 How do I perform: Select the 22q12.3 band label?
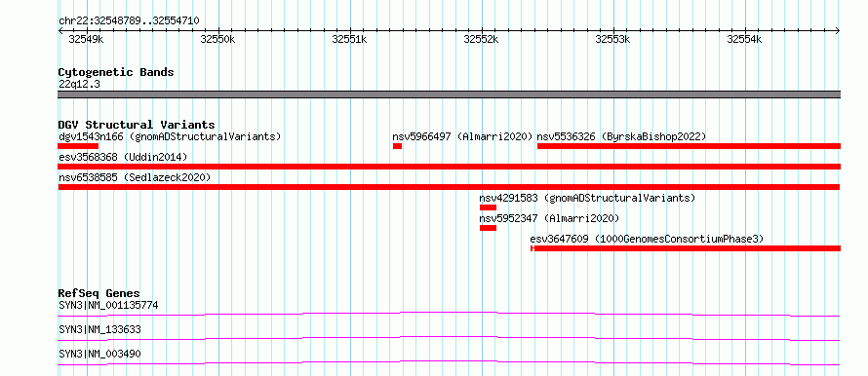pyautogui.click(x=79, y=85)
